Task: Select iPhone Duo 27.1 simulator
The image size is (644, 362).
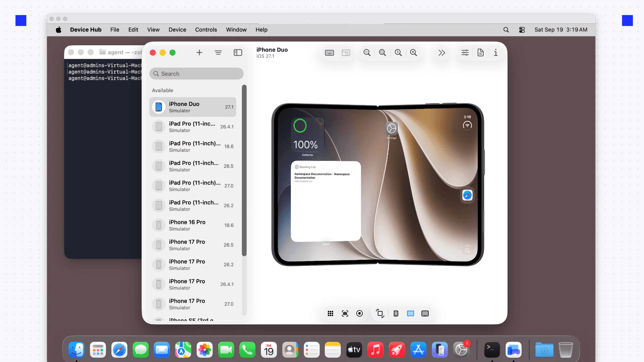Action: pyautogui.click(x=193, y=107)
